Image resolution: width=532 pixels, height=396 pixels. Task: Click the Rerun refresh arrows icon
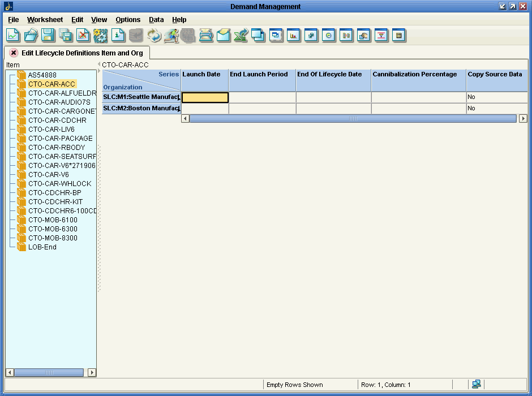[x=154, y=35]
